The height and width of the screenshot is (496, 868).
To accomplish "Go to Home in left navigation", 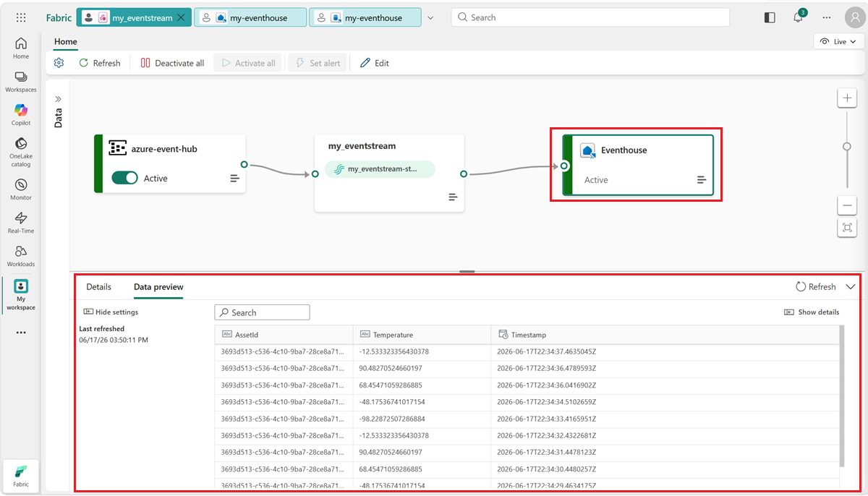I will click(x=21, y=48).
